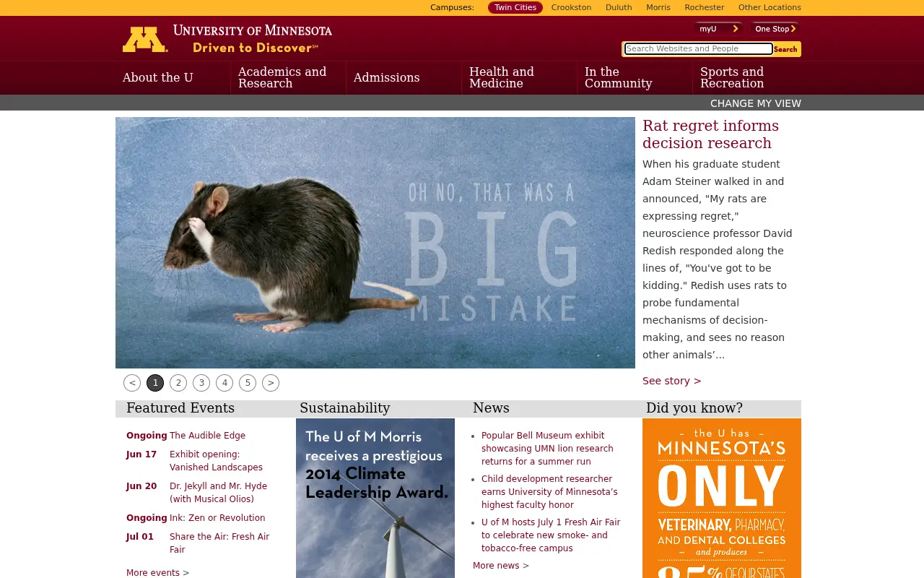
Task: Open Bell Museum lion research news item
Action: 547,449
